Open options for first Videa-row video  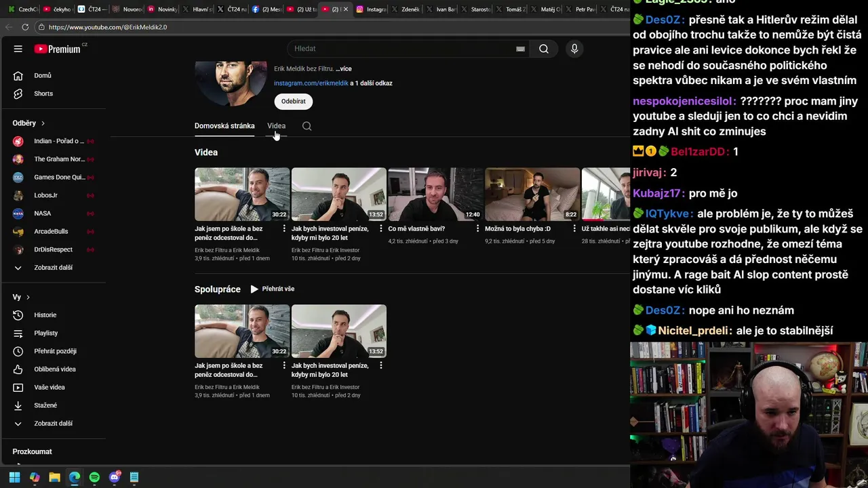[x=284, y=229]
